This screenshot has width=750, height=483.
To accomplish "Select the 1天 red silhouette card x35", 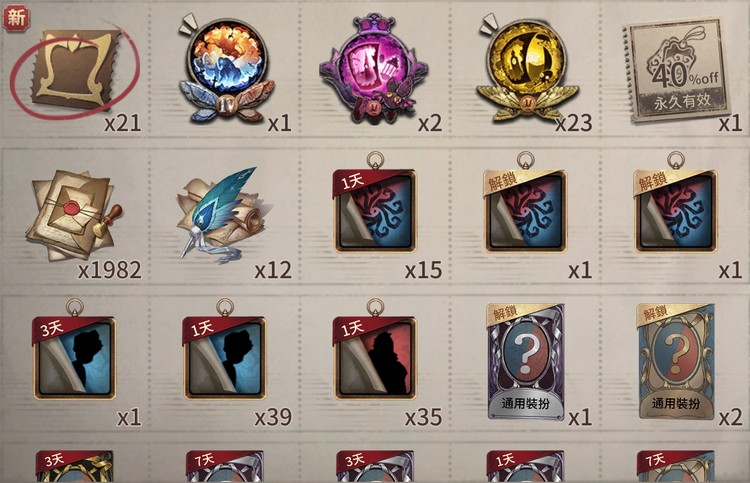I will coord(375,358).
